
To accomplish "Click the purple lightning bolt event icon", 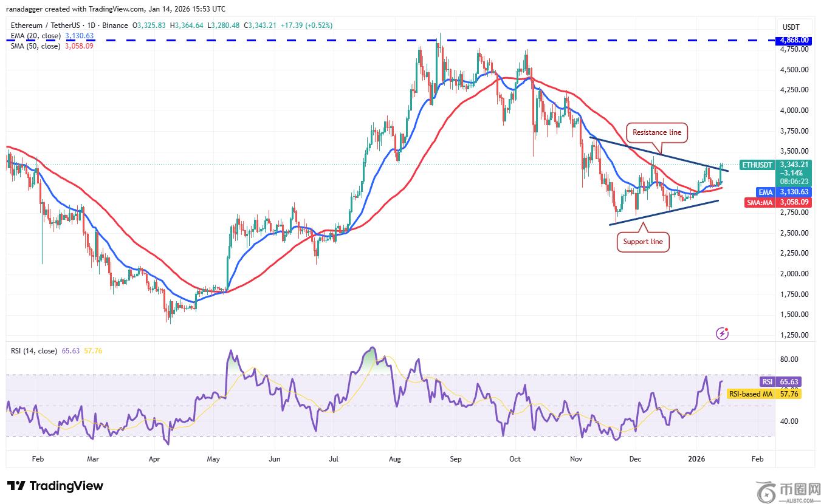I will coord(722,333).
